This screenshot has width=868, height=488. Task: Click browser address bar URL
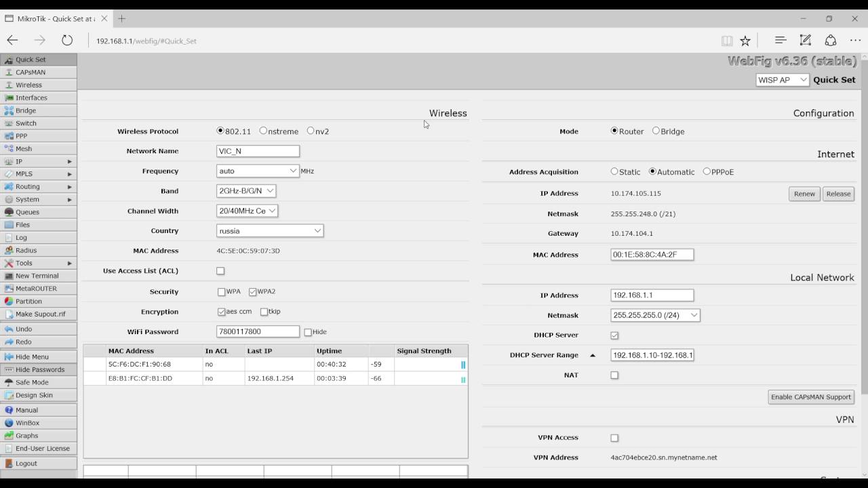pos(146,41)
